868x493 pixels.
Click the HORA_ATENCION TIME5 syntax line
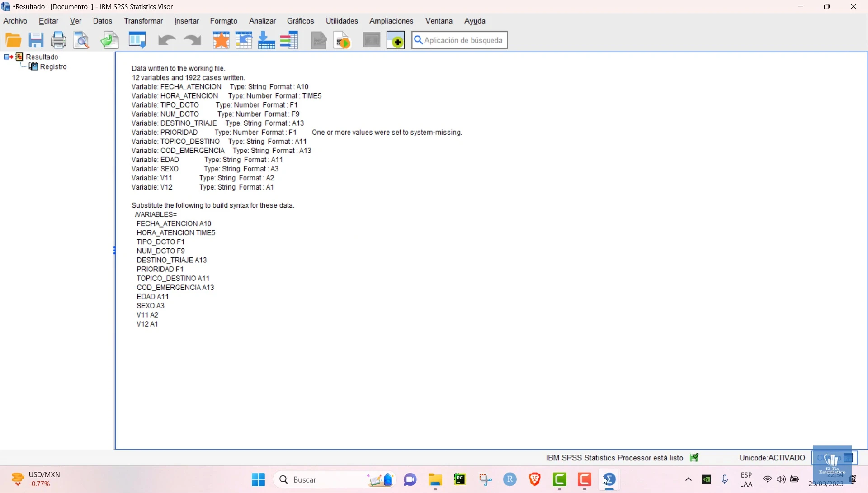[x=176, y=233]
